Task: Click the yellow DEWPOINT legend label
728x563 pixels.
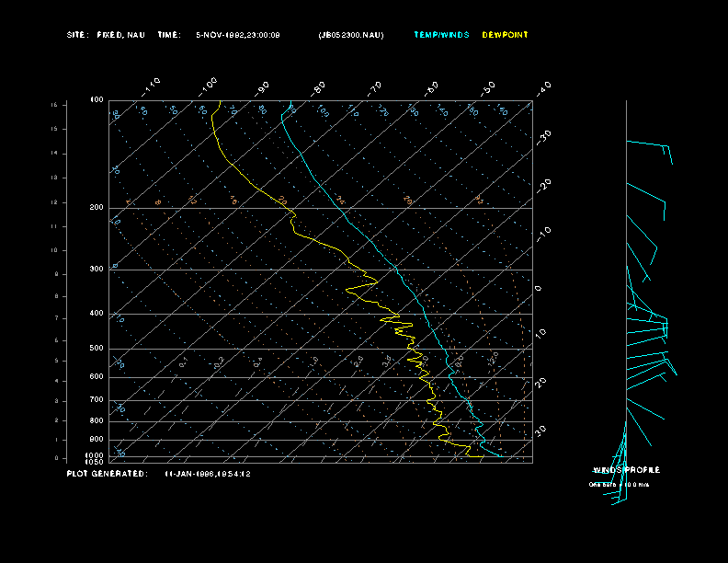Action: coord(505,35)
